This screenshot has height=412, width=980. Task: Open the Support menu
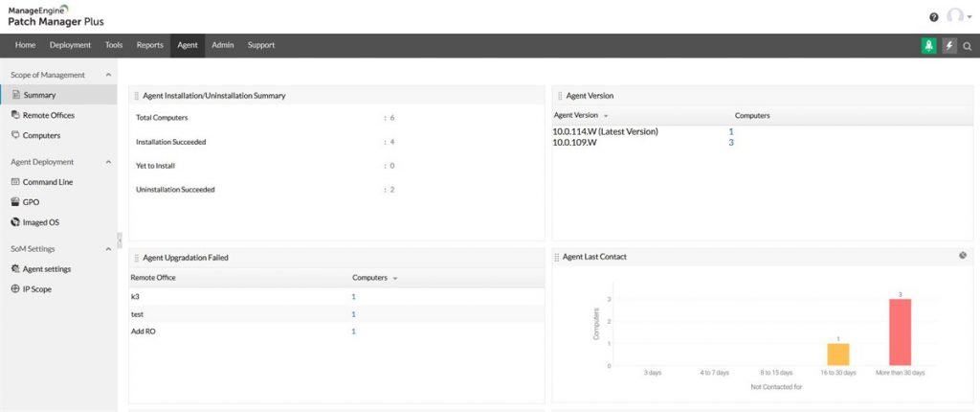point(261,45)
